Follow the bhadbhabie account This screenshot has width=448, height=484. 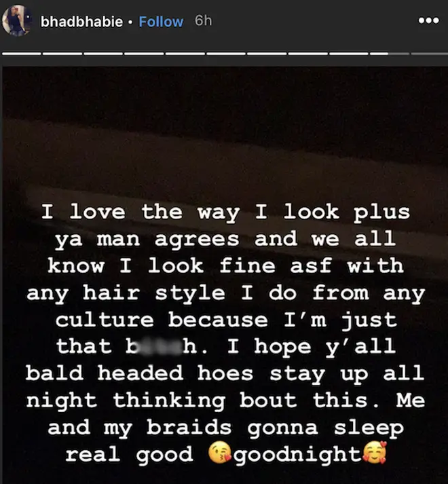[x=161, y=22]
